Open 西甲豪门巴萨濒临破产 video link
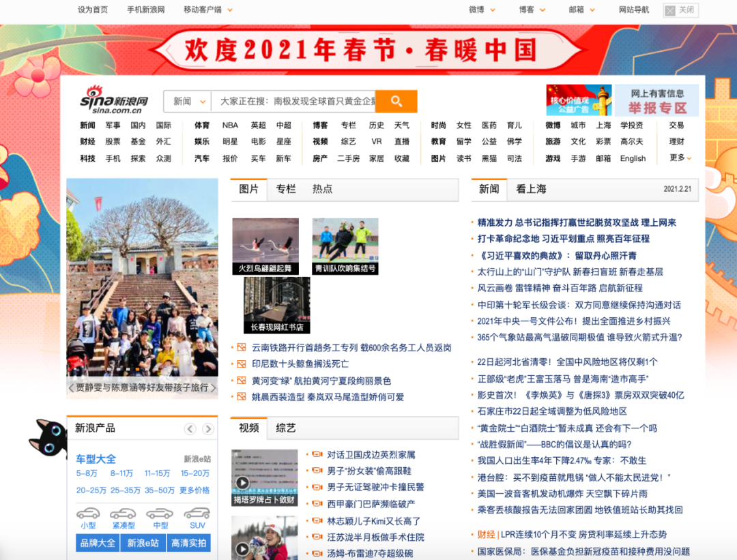 click(x=371, y=503)
